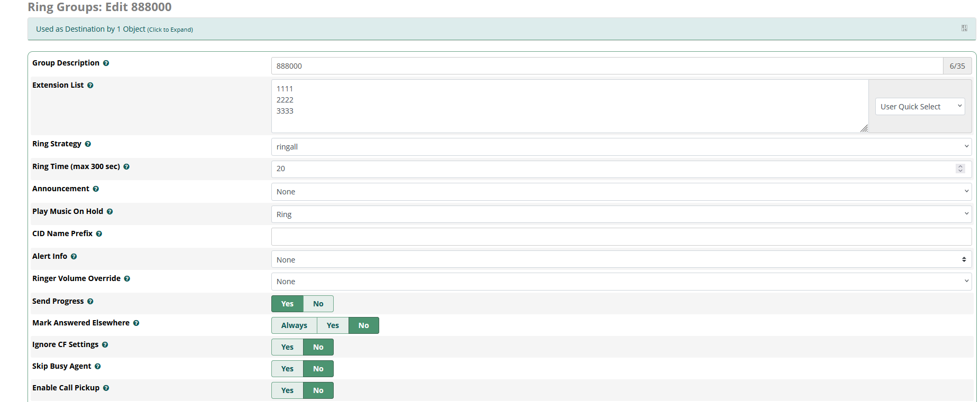Open help icon for Enable Call Pickup
The width and height of the screenshot is (980, 402).
(x=106, y=388)
